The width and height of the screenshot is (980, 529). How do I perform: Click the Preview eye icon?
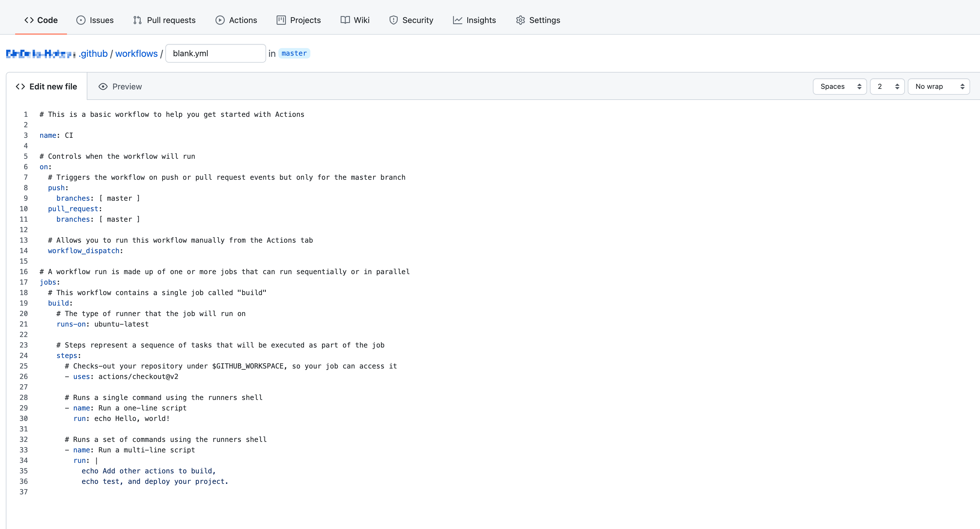103,87
